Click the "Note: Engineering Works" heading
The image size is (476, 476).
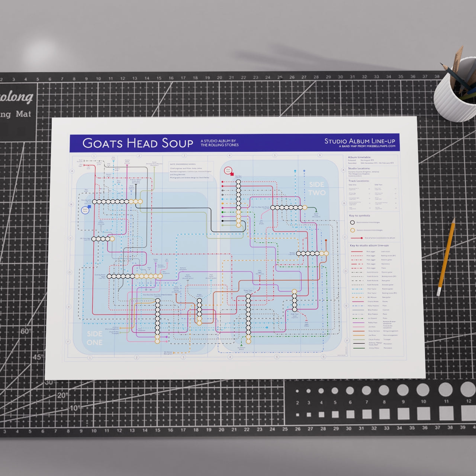click(x=182, y=164)
